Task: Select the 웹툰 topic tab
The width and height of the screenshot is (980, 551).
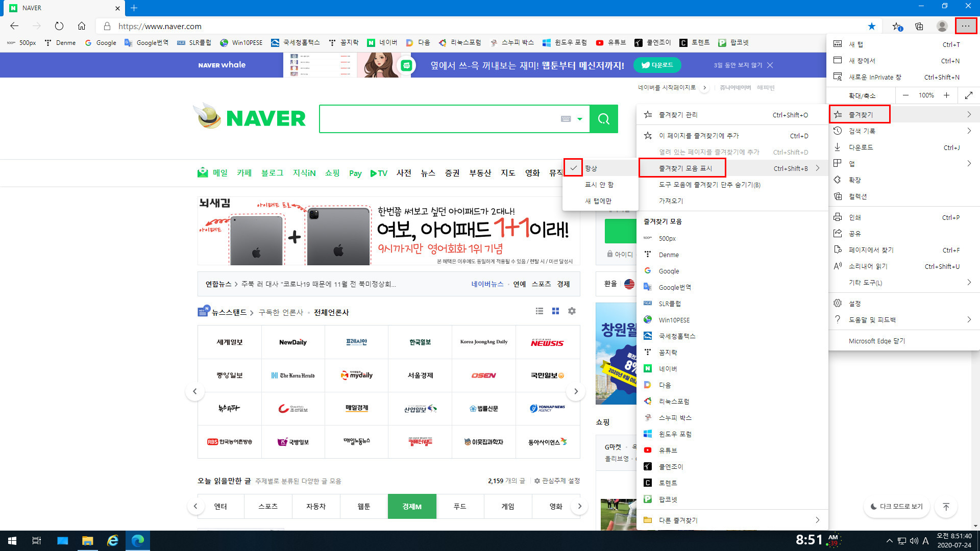Action: pos(364,506)
